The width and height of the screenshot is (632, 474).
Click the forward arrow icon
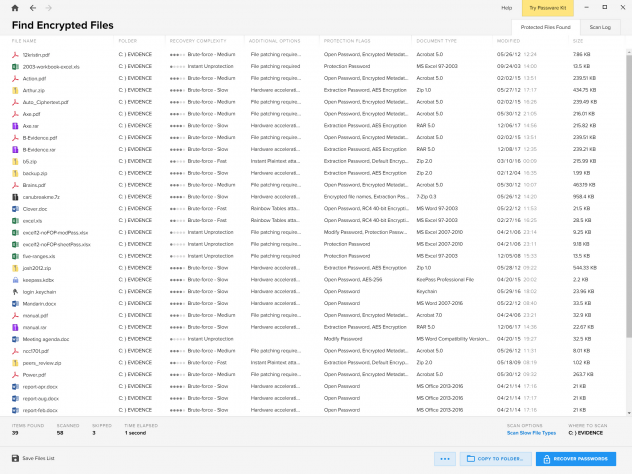(x=48, y=7)
